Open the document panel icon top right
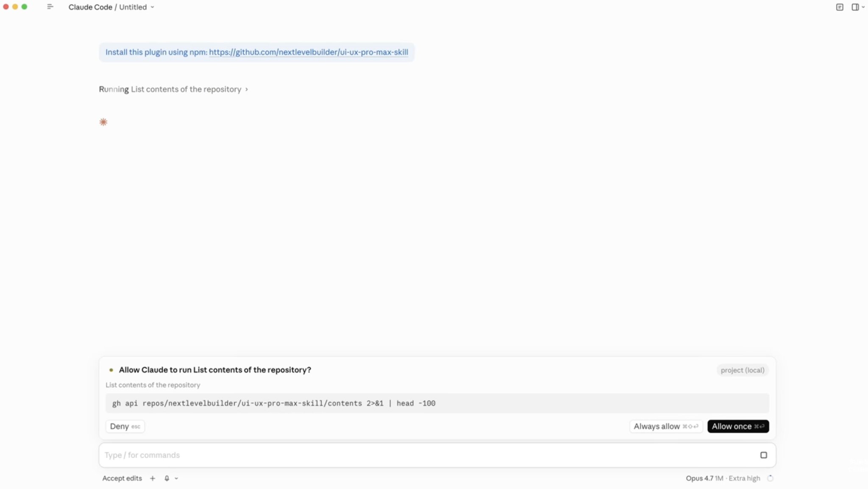The width and height of the screenshot is (868, 489). [x=840, y=7]
